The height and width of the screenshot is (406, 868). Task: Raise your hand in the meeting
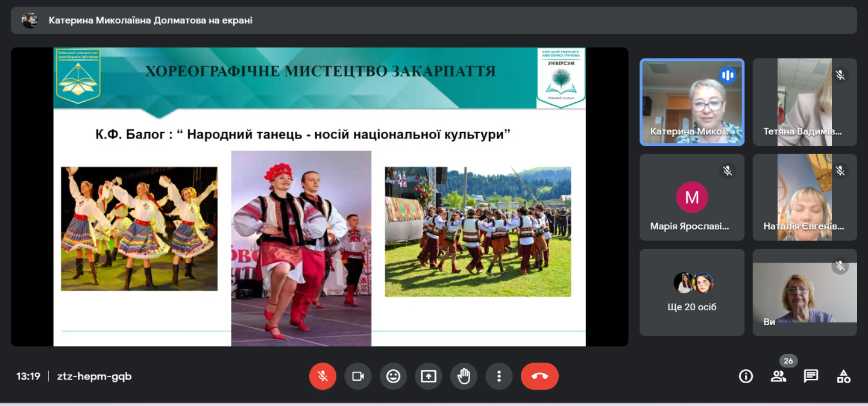pyautogui.click(x=464, y=376)
